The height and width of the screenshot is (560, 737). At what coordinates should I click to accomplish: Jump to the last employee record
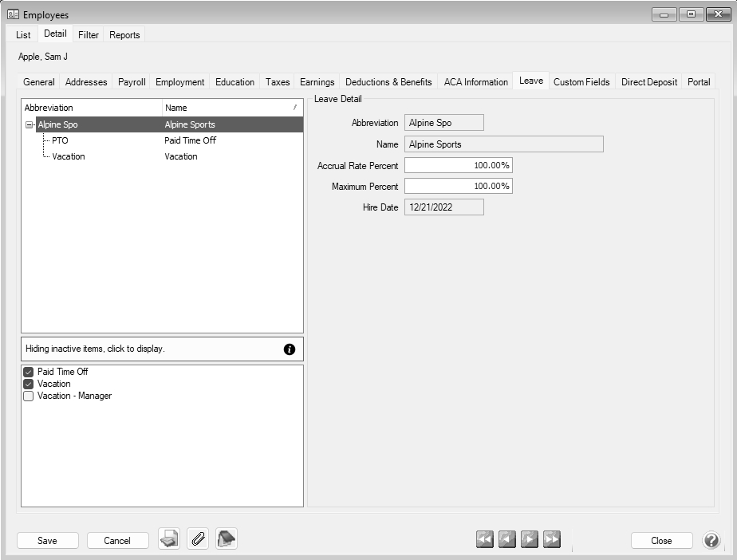tap(551, 540)
